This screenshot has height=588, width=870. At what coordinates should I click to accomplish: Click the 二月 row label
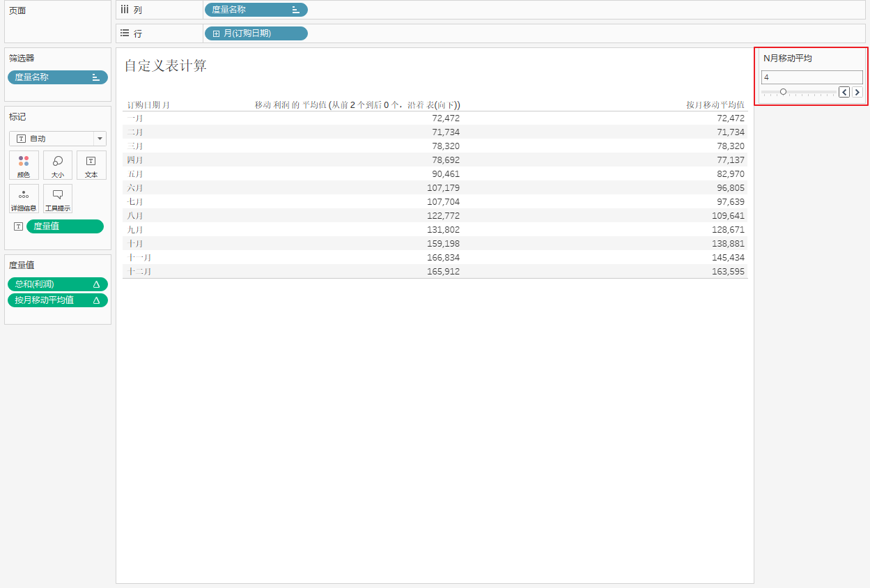click(135, 132)
